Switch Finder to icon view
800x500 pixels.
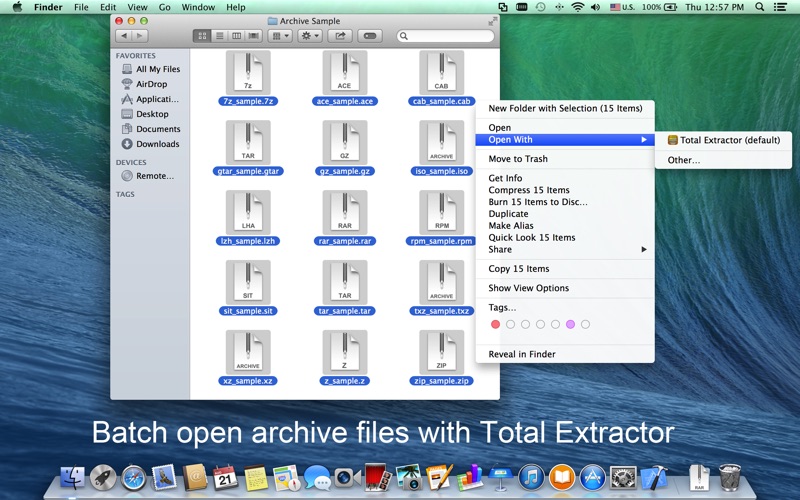pos(202,36)
